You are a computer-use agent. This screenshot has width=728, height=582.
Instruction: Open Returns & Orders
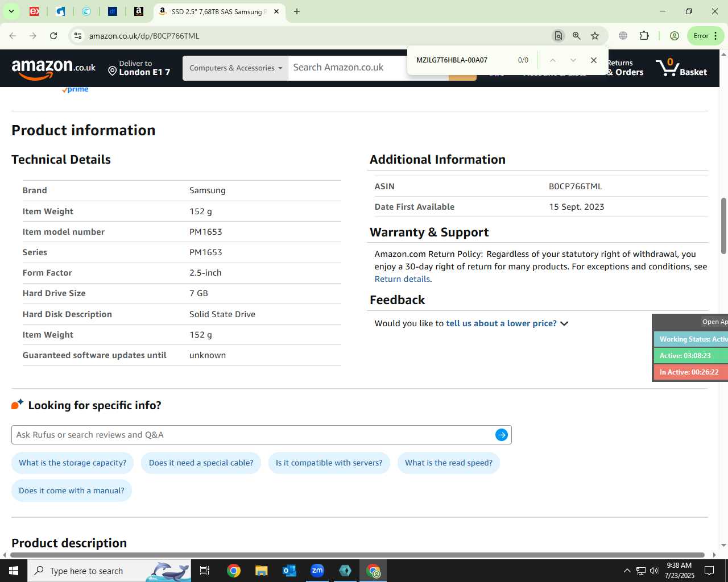point(626,68)
